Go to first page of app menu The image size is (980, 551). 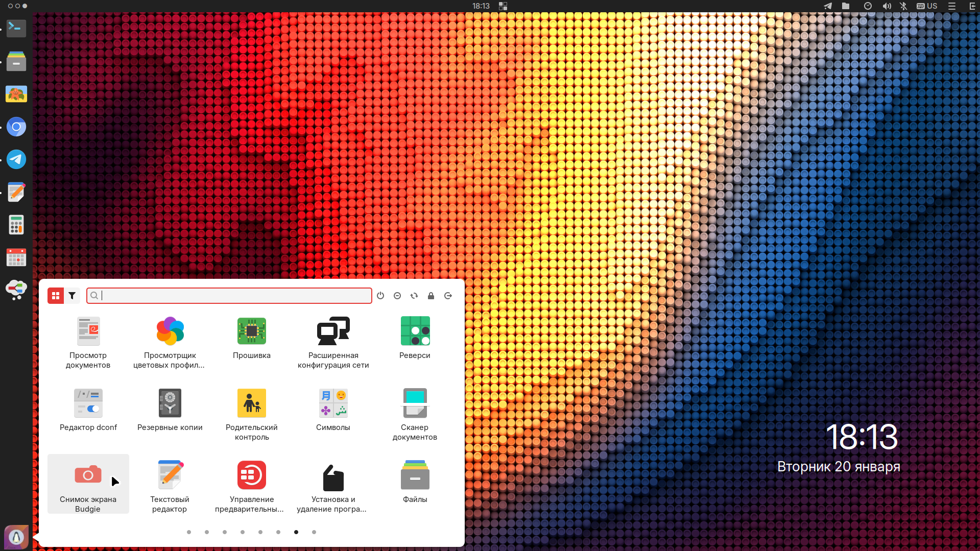(x=189, y=532)
